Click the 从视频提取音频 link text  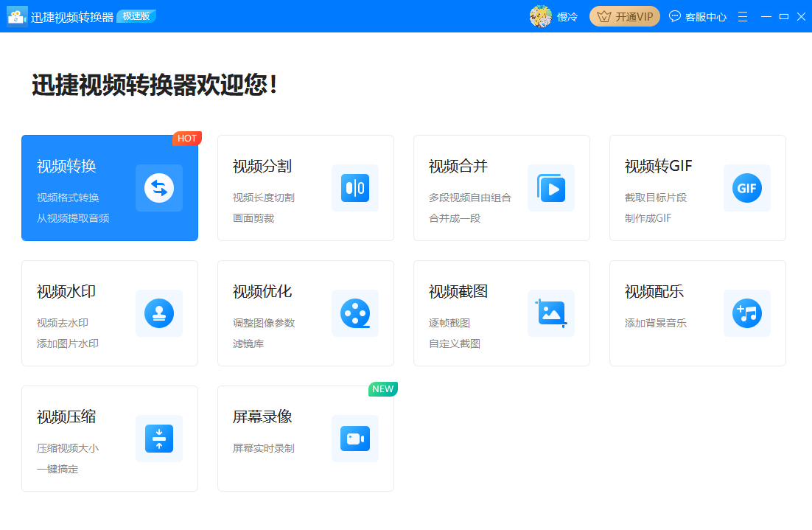(72, 217)
